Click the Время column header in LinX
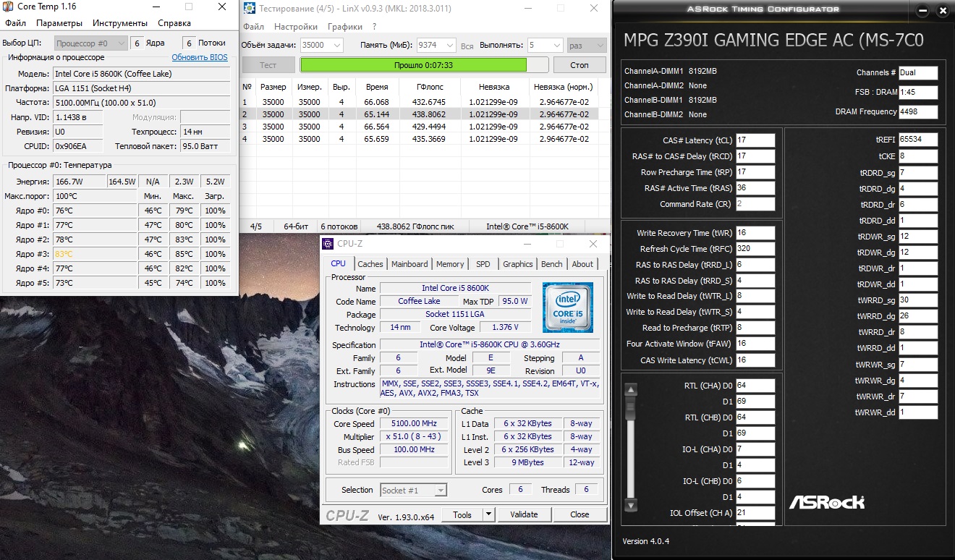The image size is (955, 560). [x=376, y=87]
